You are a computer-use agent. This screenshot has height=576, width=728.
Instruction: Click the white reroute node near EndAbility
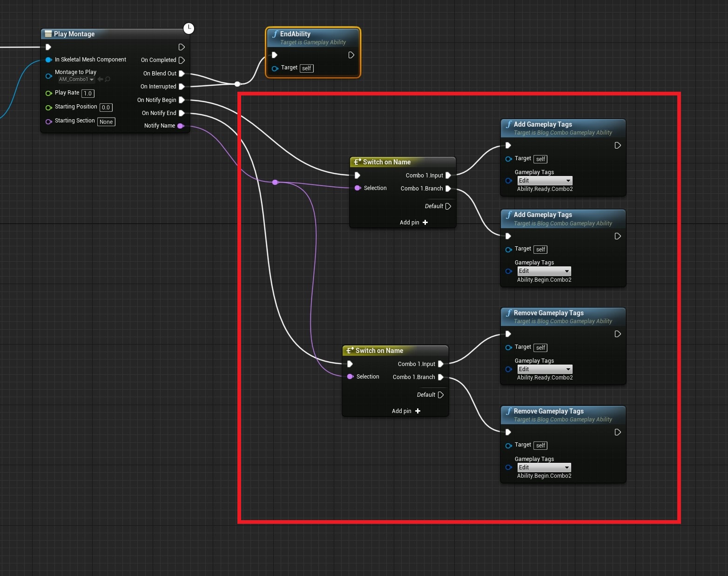(237, 84)
